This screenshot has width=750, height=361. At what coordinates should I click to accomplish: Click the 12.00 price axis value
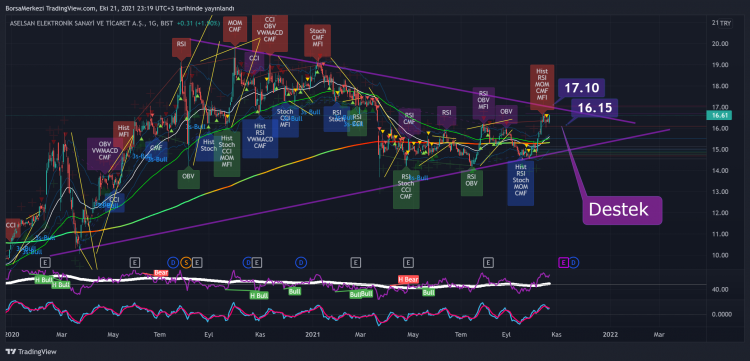[720, 213]
